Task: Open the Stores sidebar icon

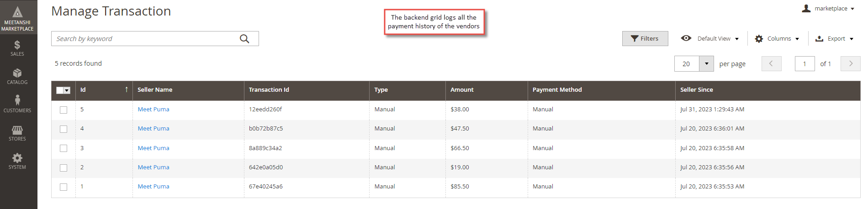Action: pyautogui.click(x=17, y=133)
